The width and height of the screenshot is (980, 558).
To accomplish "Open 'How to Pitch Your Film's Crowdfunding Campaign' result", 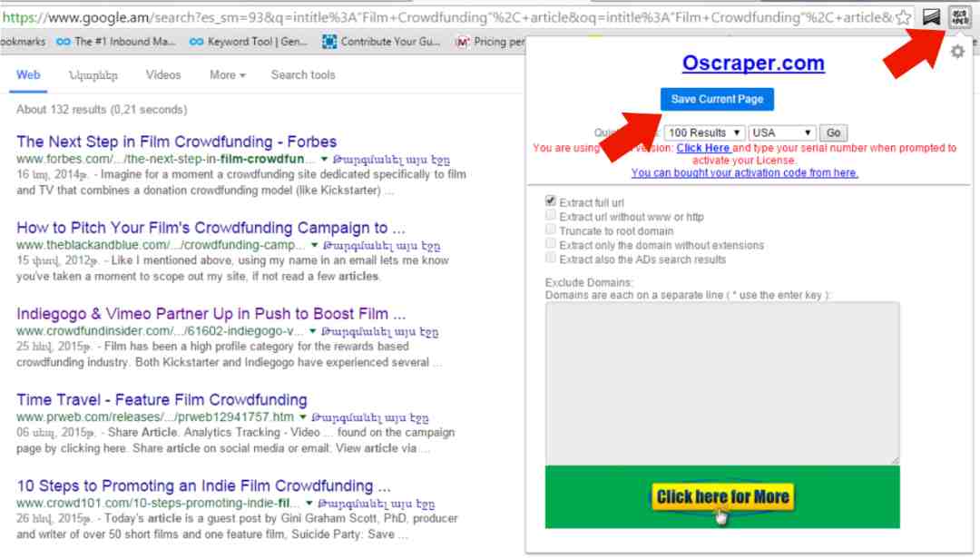I will pyautogui.click(x=211, y=228).
